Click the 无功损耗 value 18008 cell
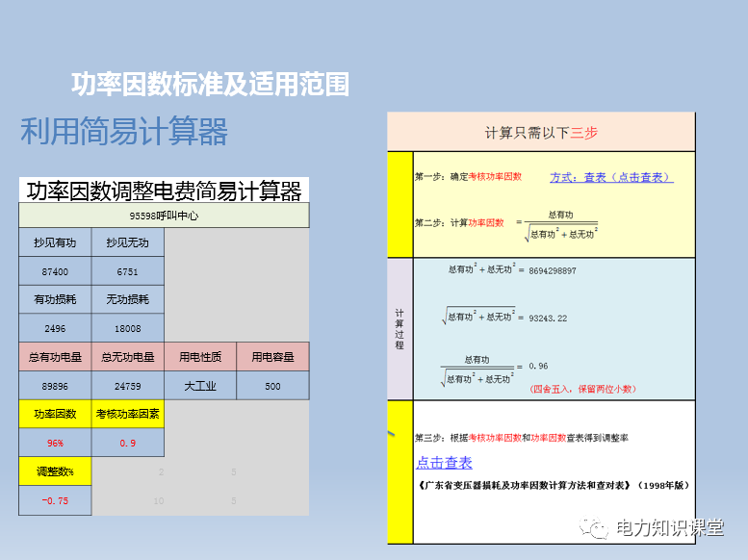Image resolution: width=748 pixels, height=560 pixels. (127, 328)
